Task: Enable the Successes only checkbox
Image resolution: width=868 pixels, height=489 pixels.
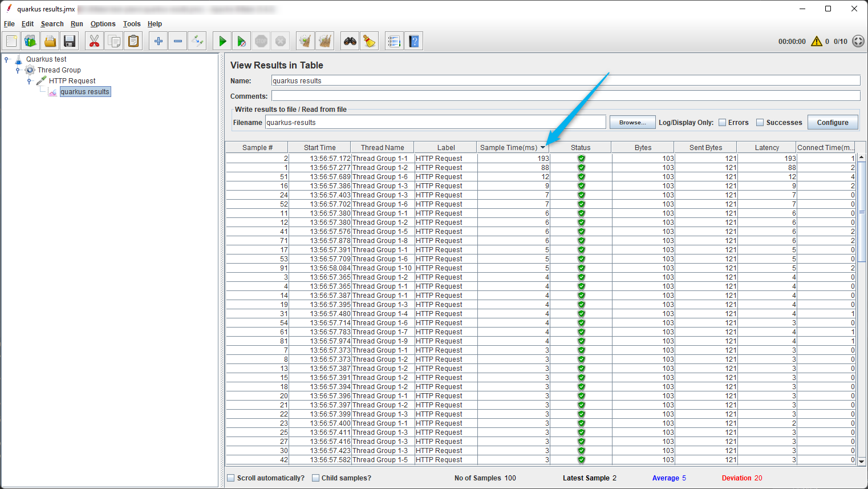Action: pos(760,123)
